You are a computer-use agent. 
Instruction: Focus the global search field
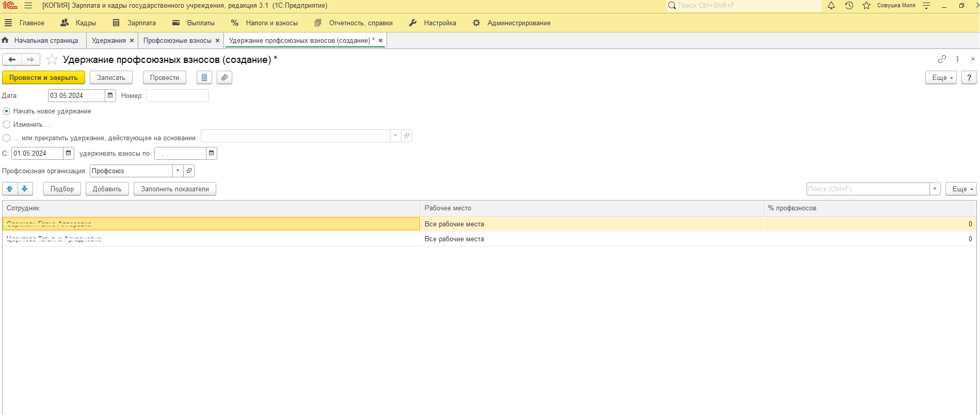pyautogui.click(x=744, y=6)
